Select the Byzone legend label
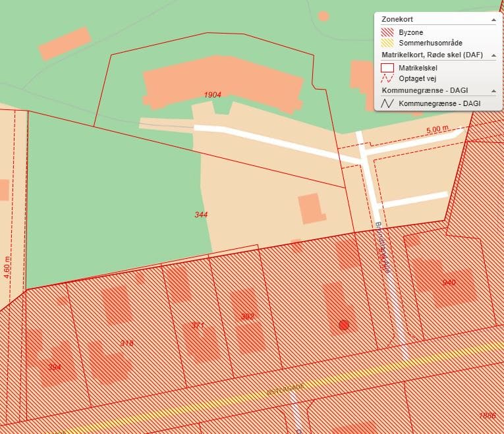 [x=410, y=32]
